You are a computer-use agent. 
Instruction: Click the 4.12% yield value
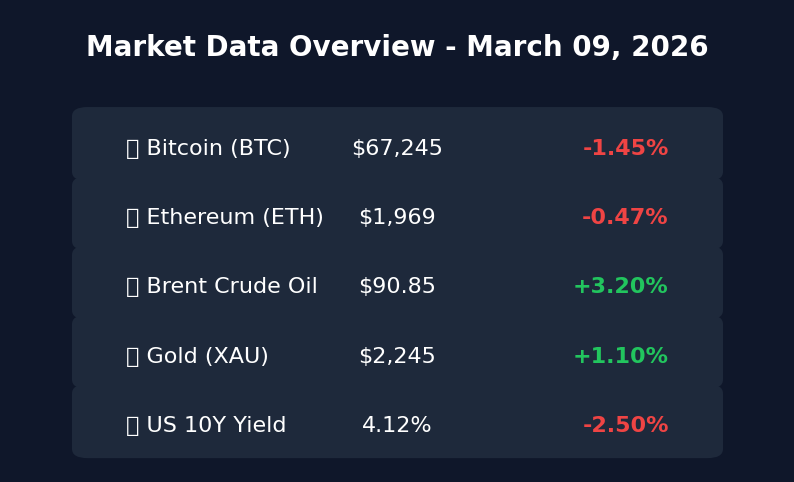click(397, 426)
